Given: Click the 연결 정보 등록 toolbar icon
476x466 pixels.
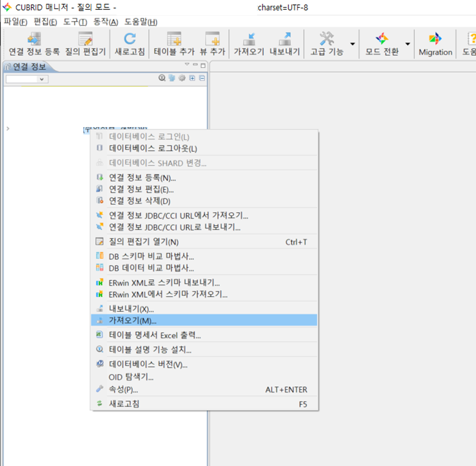Looking at the screenshot, I should (34, 39).
